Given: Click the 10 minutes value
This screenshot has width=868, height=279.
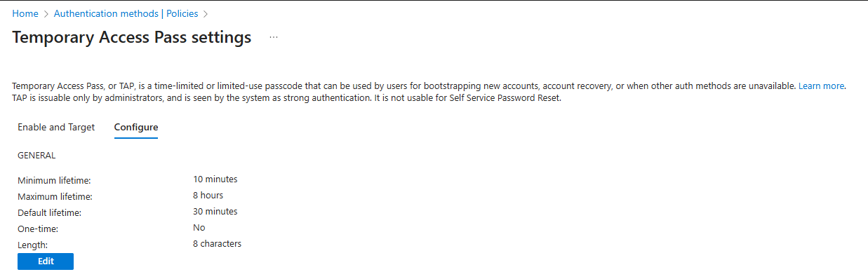Looking at the screenshot, I should point(215,179).
